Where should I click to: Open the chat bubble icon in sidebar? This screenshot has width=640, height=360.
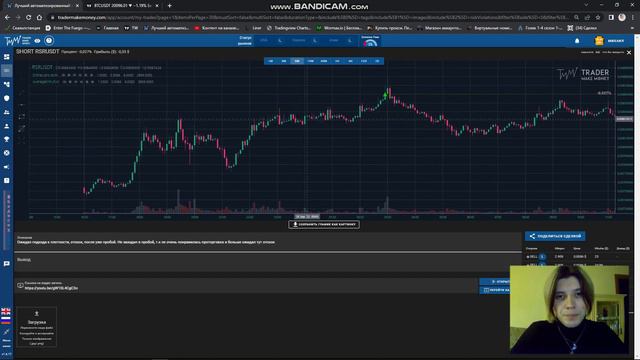(x=7, y=264)
